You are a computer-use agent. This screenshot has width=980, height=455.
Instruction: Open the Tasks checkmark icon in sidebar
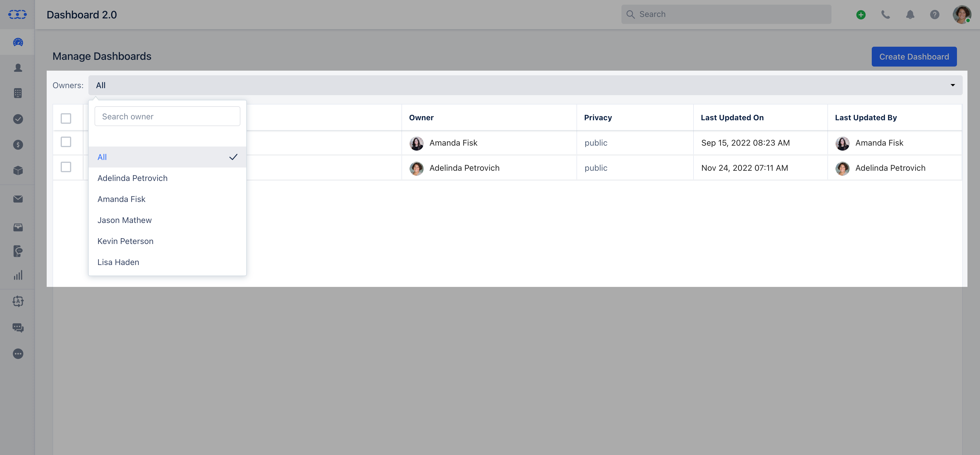point(18,119)
